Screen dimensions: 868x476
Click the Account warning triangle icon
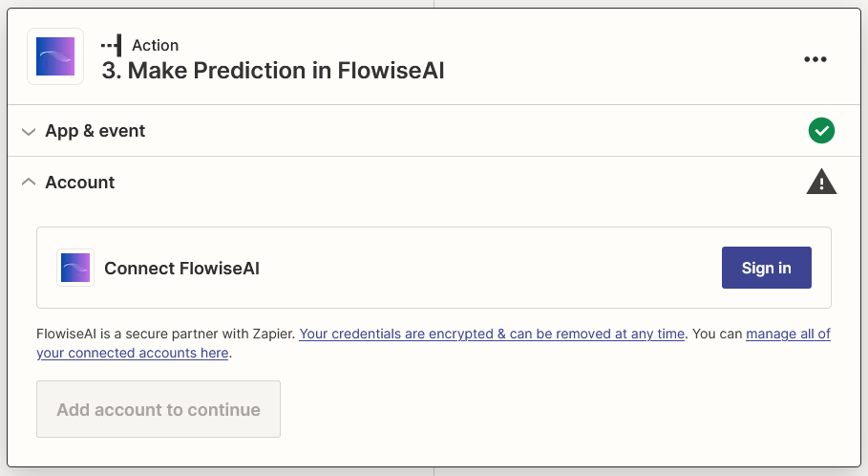point(821,182)
